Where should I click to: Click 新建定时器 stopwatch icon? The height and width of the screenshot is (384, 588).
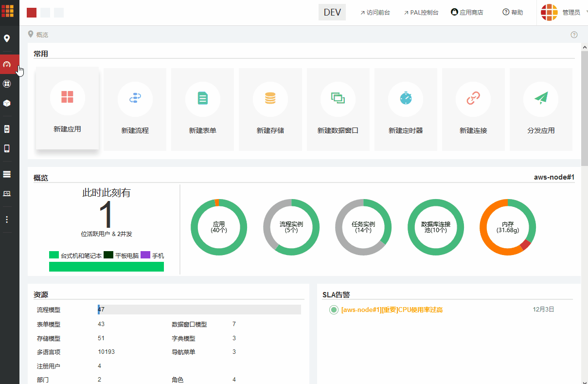pyautogui.click(x=405, y=98)
